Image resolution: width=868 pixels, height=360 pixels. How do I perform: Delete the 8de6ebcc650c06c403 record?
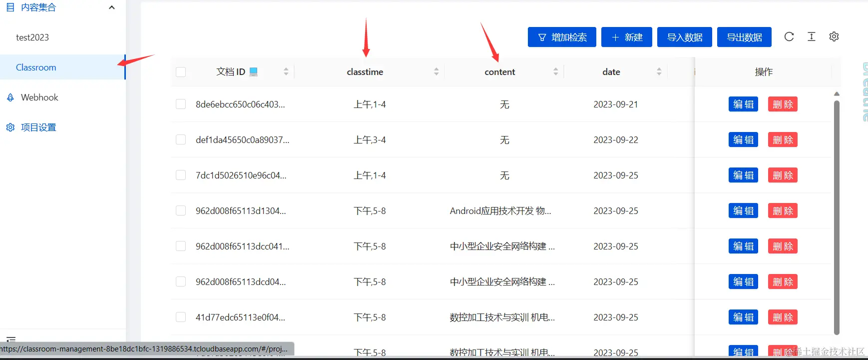783,104
